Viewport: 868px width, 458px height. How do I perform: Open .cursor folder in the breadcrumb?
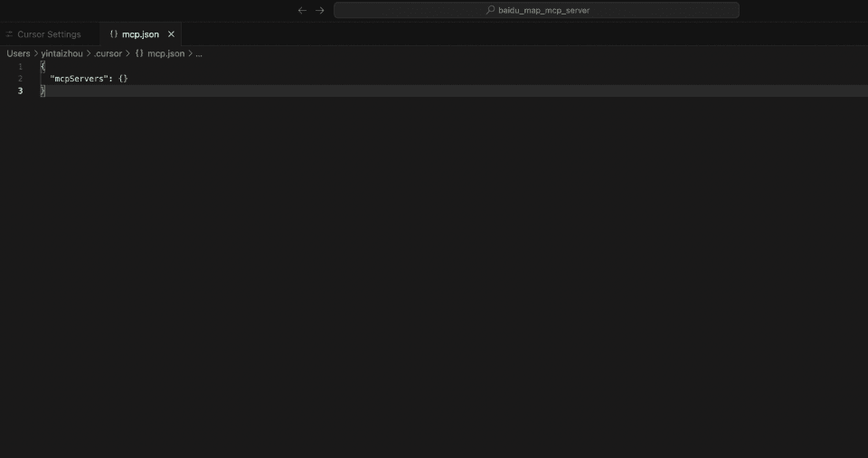point(108,53)
